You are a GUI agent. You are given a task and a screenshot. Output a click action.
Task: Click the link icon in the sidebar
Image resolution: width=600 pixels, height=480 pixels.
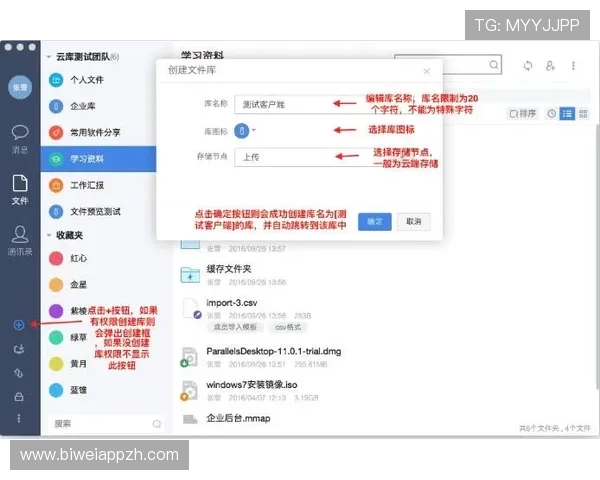[x=19, y=373]
